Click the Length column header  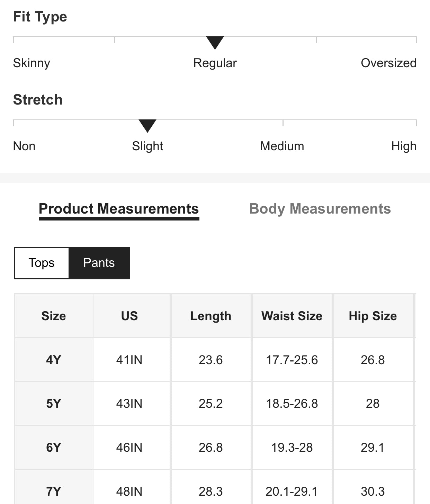point(210,316)
